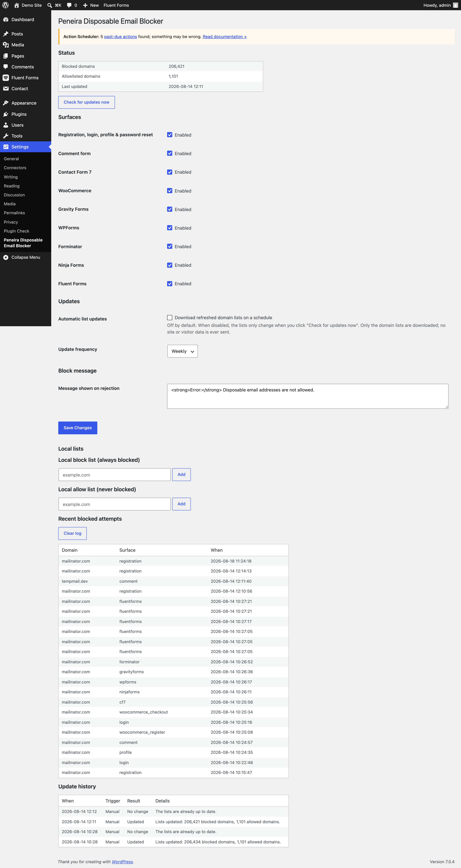Open the Read documentation link

[225, 37]
